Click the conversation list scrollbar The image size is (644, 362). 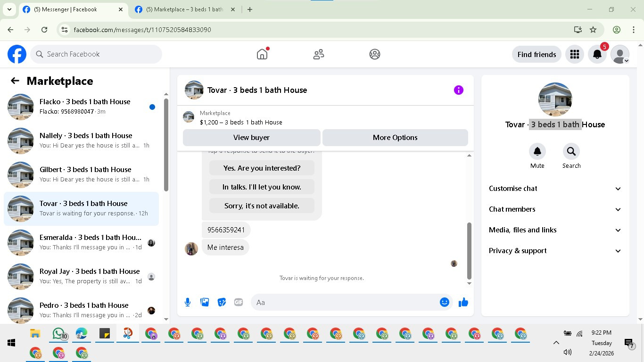pos(166,145)
